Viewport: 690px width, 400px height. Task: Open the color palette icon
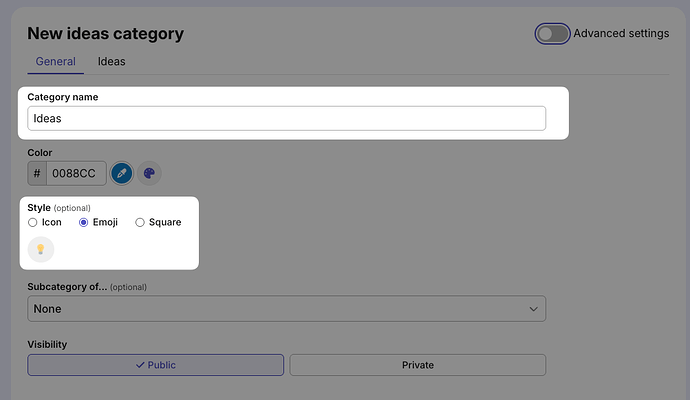pos(149,173)
